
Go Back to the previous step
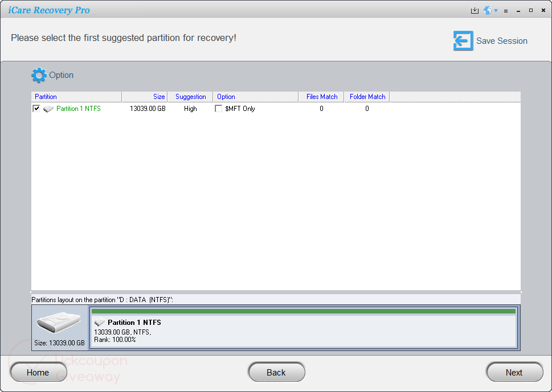276,372
